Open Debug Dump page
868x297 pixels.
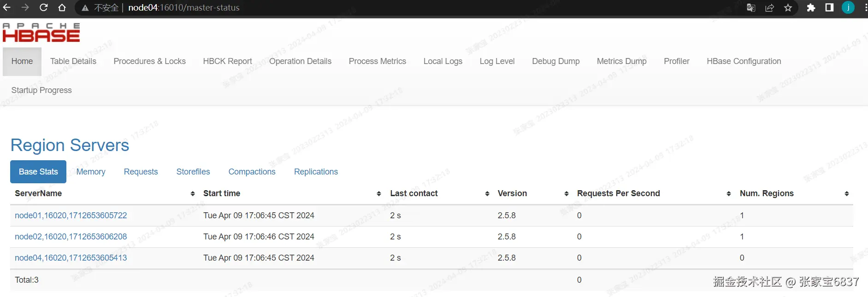tap(556, 61)
